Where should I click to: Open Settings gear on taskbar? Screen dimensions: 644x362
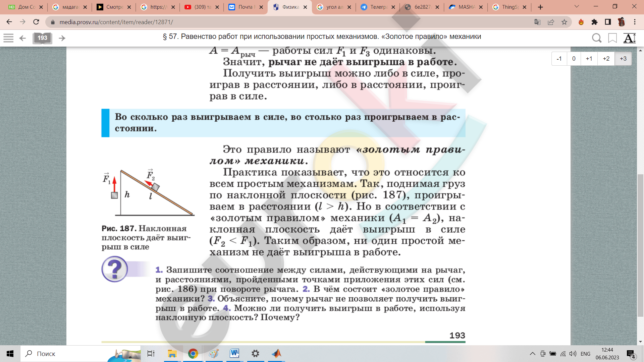tap(255, 354)
